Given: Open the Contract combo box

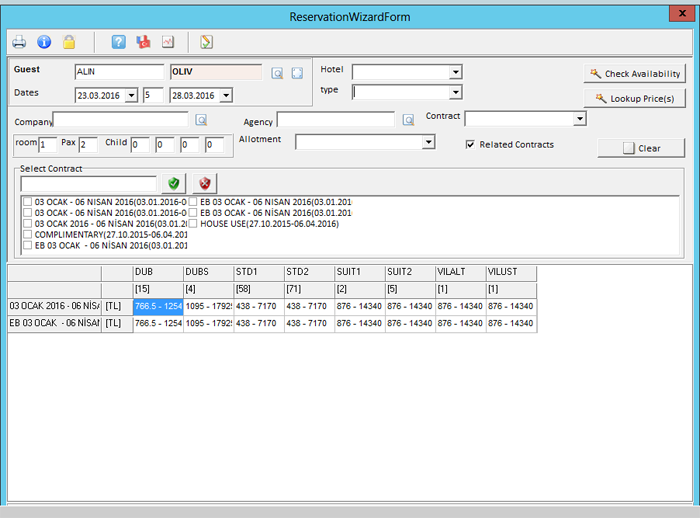Looking at the screenshot, I should (579, 119).
